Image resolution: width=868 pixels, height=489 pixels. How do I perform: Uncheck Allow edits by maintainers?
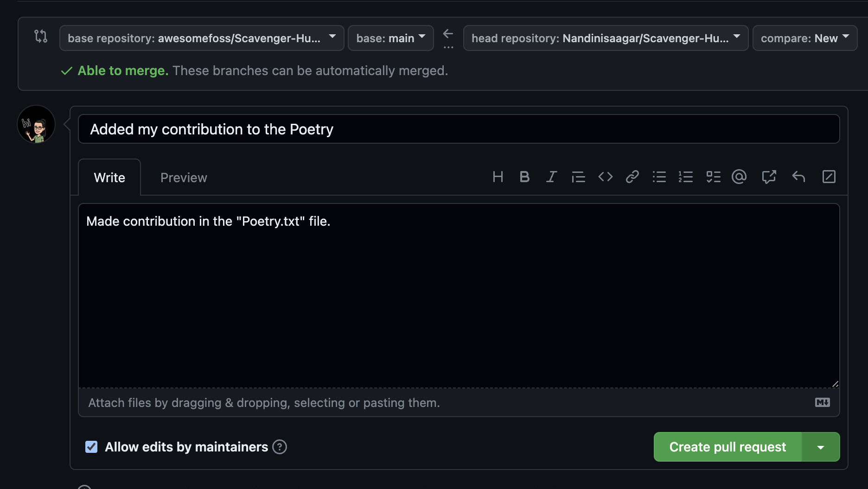91,446
